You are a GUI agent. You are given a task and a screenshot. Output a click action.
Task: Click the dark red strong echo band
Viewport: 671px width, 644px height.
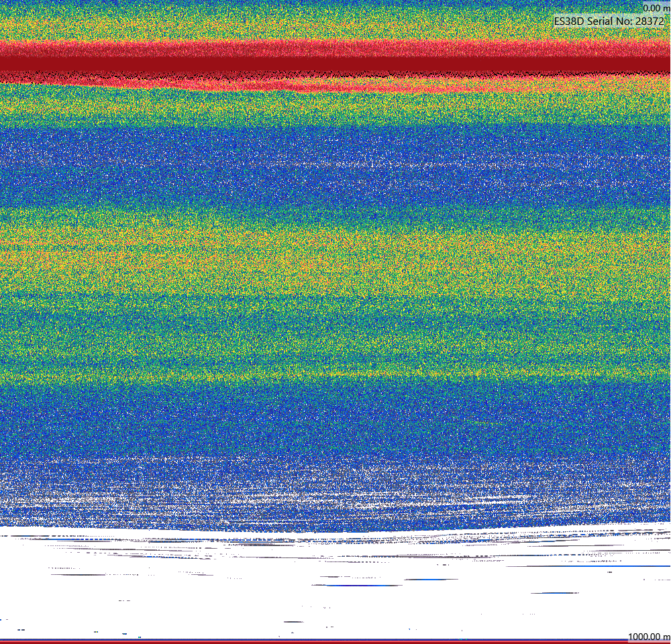click(335, 64)
